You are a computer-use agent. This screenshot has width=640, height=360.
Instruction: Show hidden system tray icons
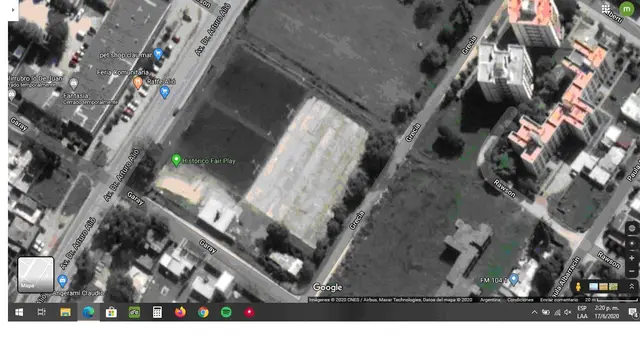[534, 313]
